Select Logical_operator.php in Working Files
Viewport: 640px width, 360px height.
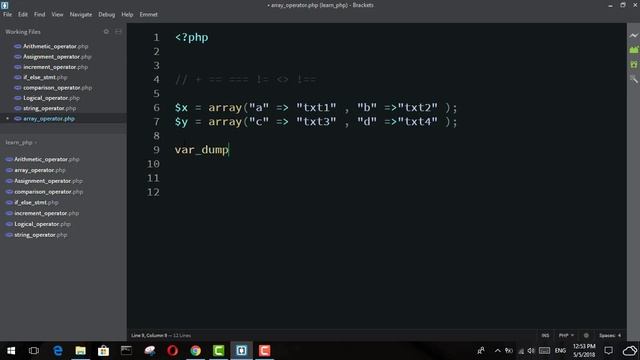pos(51,98)
